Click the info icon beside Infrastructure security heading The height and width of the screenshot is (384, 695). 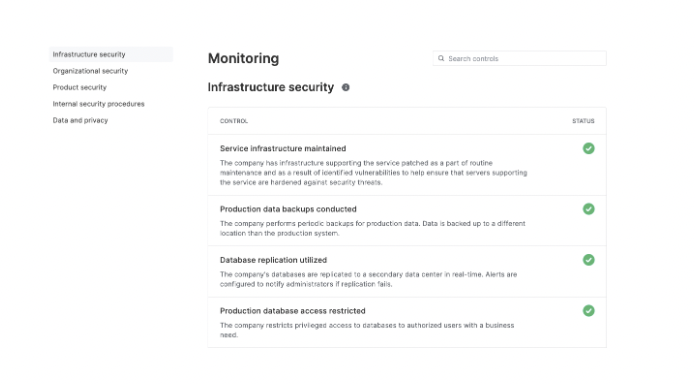(346, 87)
